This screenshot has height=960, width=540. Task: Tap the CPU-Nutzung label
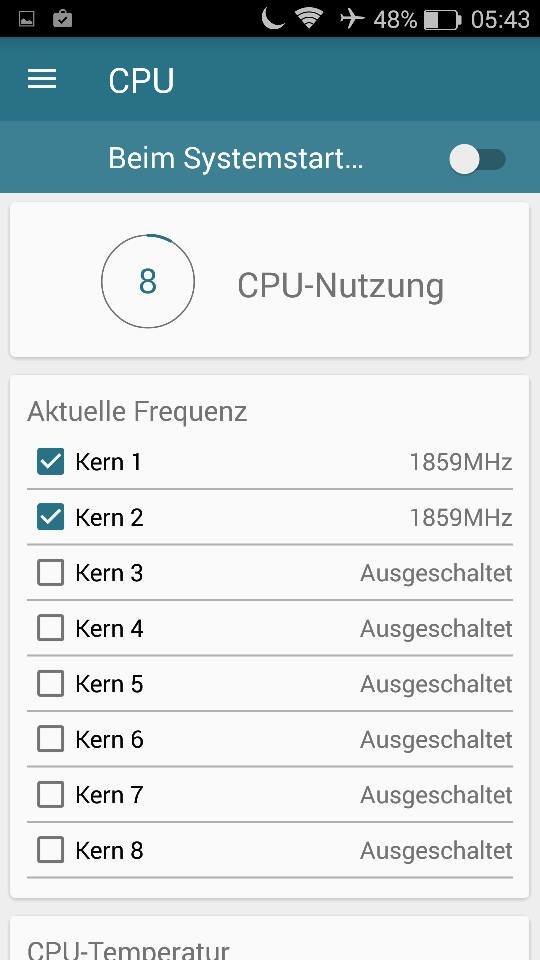[340, 286]
